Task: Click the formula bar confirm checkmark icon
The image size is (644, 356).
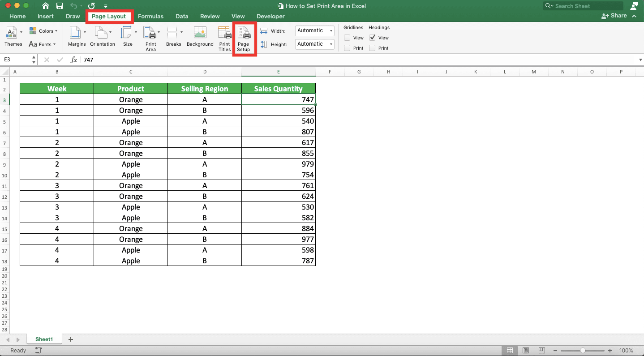Action: click(x=60, y=60)
